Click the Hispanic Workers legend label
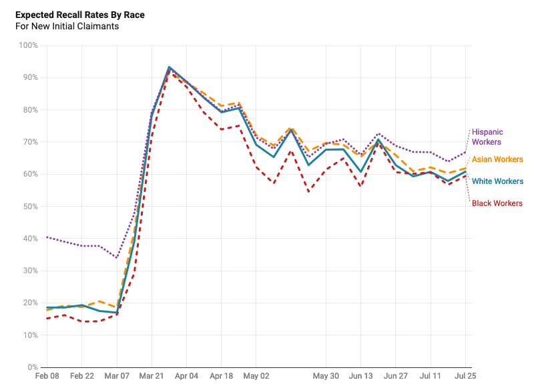The height and width of the screenshot is (392, 542). 487,137
